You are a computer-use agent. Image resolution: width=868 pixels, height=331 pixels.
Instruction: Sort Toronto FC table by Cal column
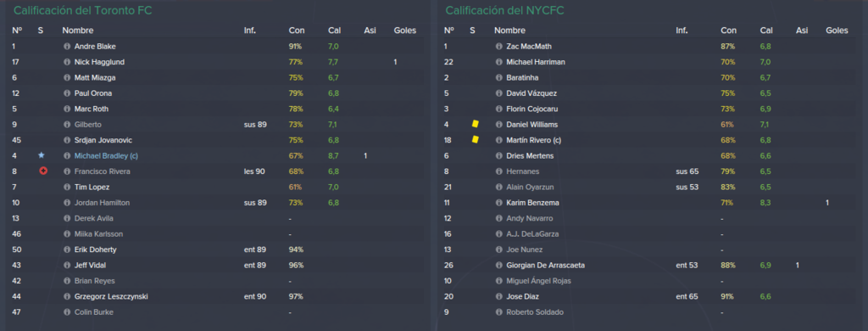tap(334, 31)
